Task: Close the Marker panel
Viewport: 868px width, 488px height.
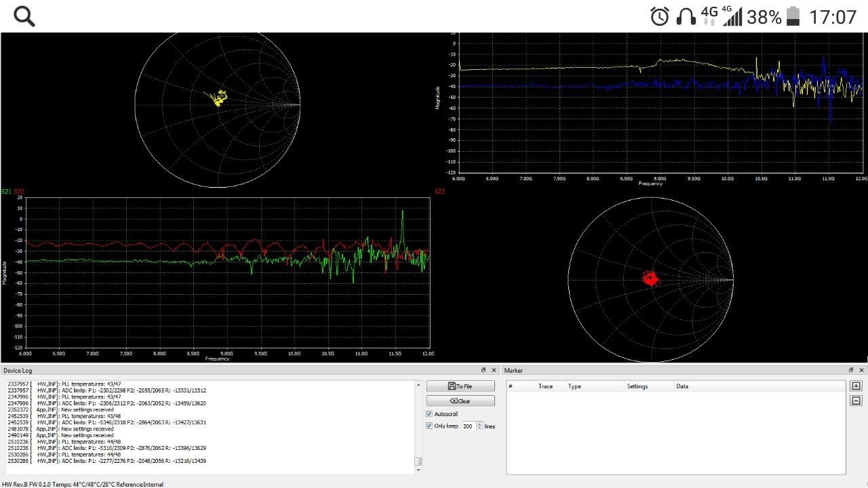Action: click(x=861, y=370)
